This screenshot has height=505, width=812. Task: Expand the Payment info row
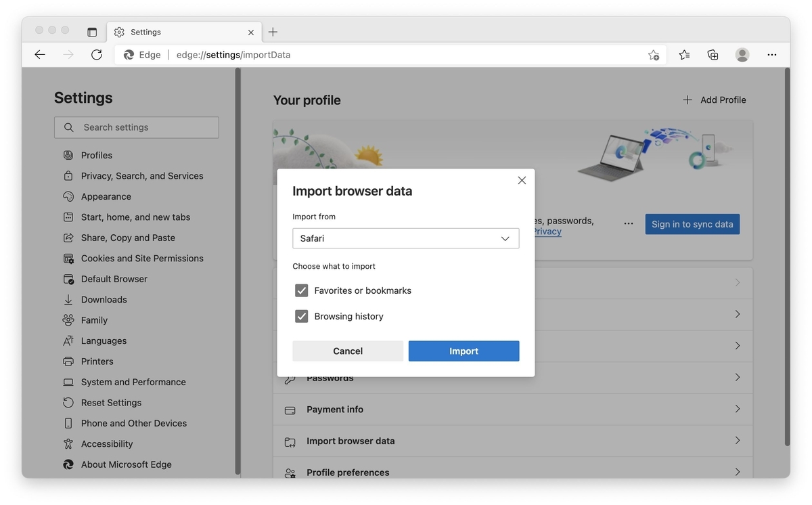tap(512, 409)
